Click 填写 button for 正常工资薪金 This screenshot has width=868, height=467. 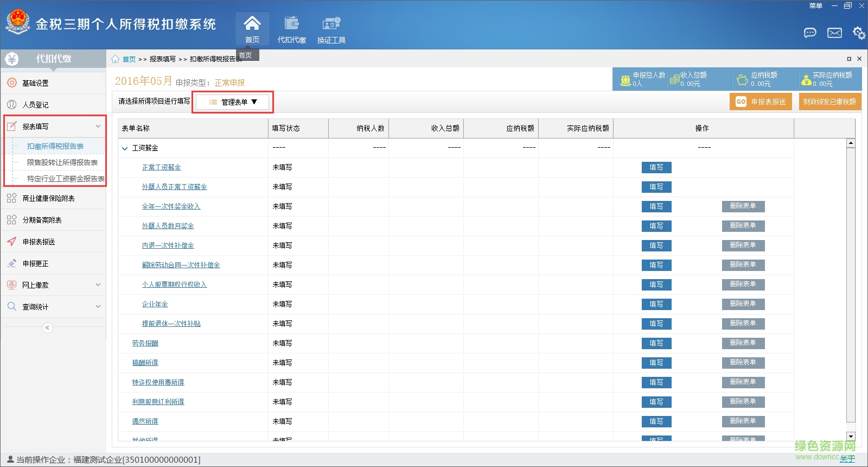click(656, 167)
